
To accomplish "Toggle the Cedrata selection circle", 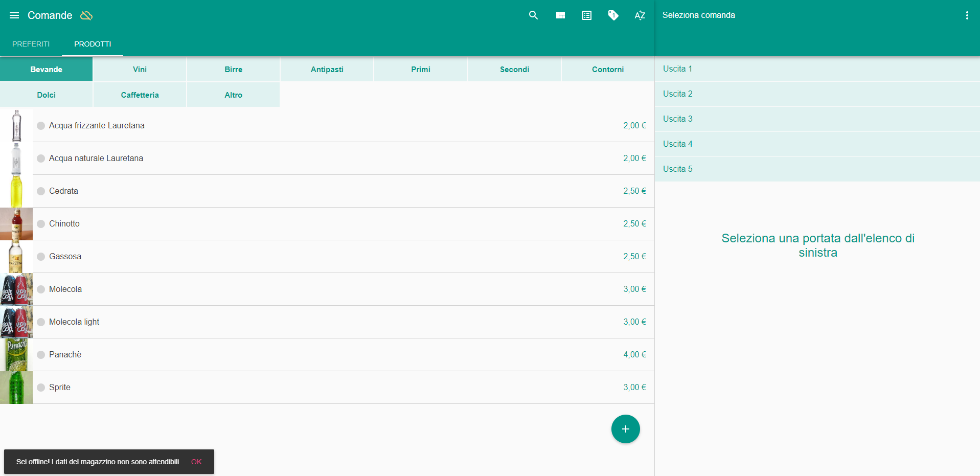I will click(x=41, y=191).
